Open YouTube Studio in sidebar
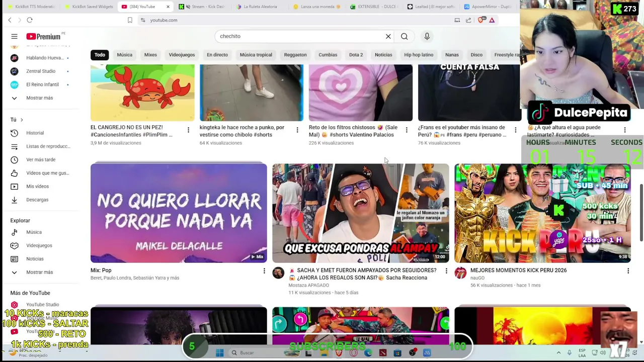Image resolution: width=644 pixels, height=362 pixels. click(x=40, y=305)
